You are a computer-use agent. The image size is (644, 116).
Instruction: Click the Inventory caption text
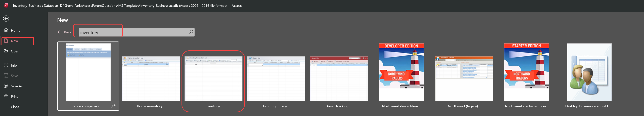(x=212, y=106)
